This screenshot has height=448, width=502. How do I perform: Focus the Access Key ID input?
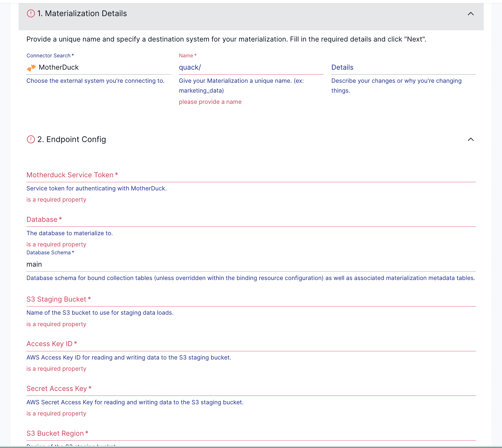(x=251, y=344)
